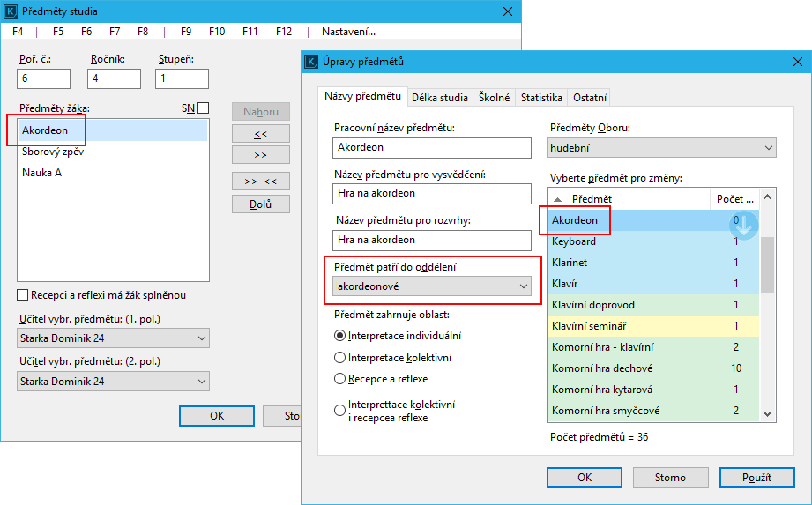Select Sborový zpěv in student subjects list
The image size is (812, 505).
(x=53, y=152)
